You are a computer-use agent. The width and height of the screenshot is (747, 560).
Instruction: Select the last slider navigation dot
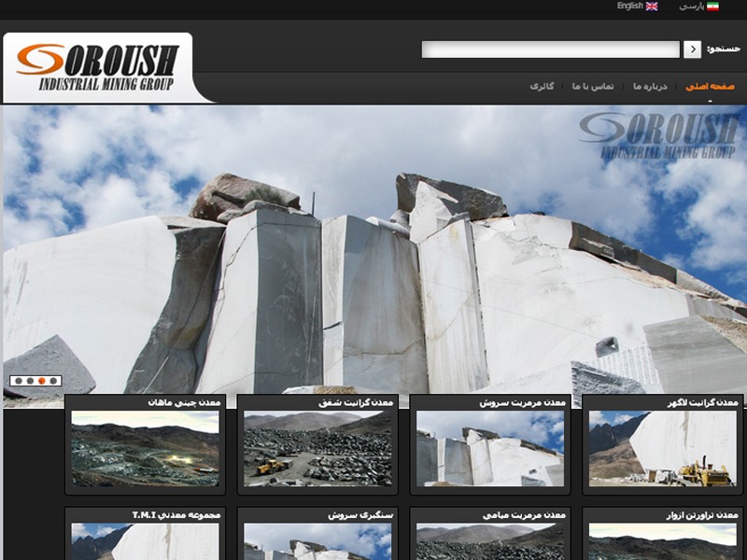point(51,380)
